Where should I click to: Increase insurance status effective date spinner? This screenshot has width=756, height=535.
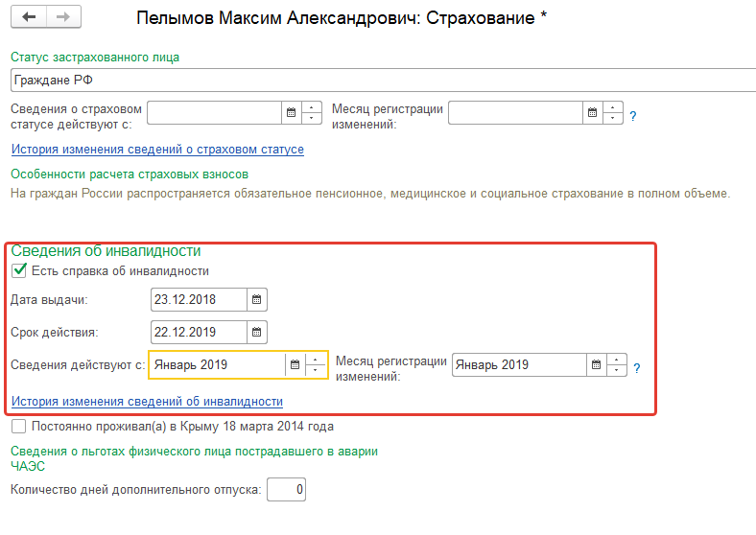coord(312,107)
